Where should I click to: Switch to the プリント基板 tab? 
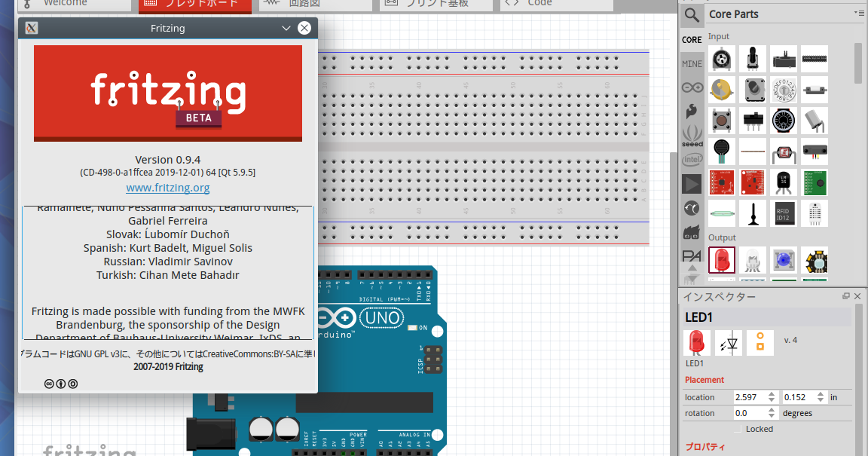click(x=436, y=5)
